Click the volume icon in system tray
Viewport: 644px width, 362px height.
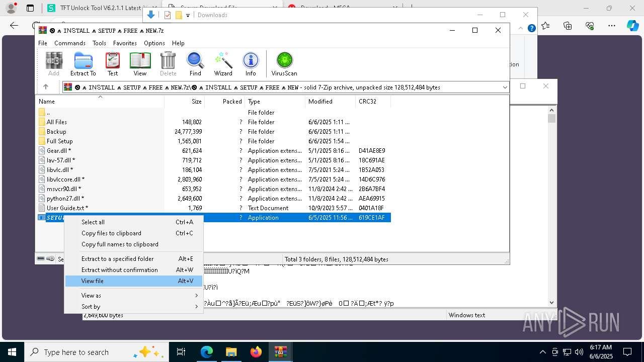tap(579, 352)
